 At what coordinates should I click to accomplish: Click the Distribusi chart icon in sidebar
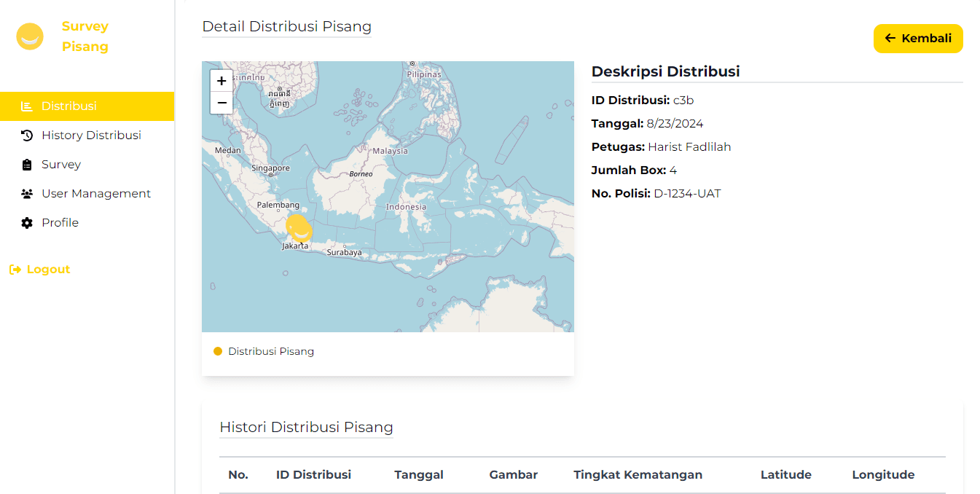(x=27, y=106)
